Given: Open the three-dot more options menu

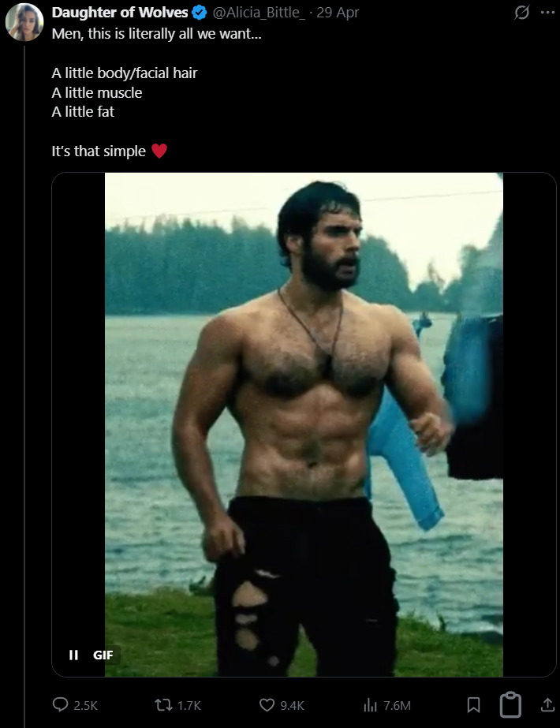Looking at the screenshot, I should click(548, 13).
